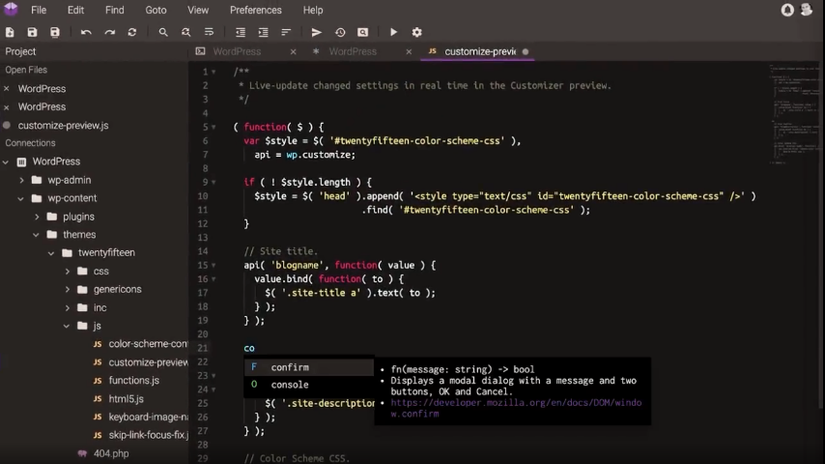Close second WordPress entry in Open Files
Screen dimensions: 825x464
(x=6, y=107)
